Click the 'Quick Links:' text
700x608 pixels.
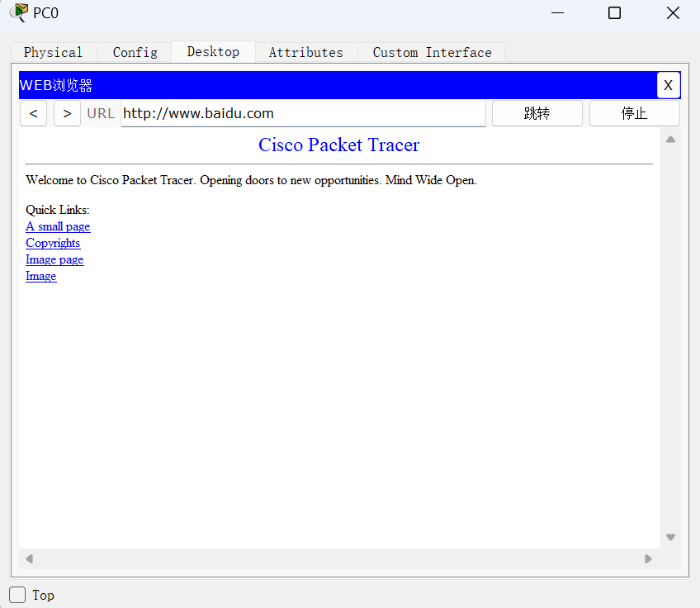pos(58,210)
